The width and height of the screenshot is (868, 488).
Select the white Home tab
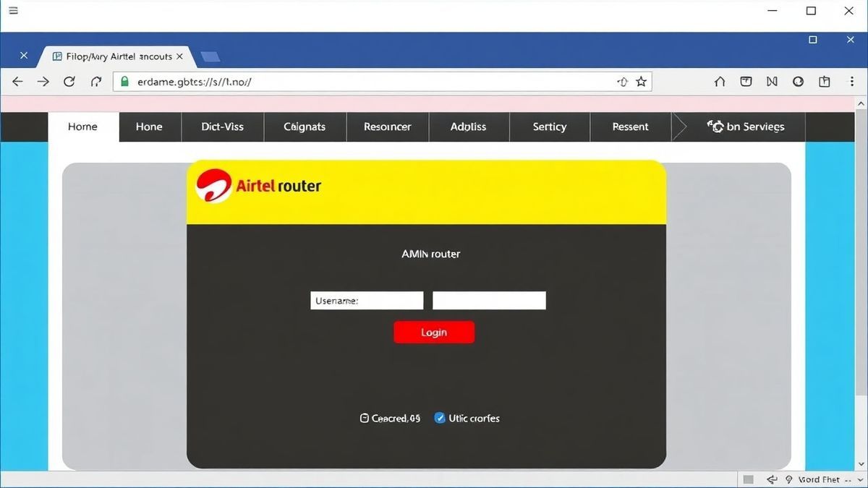click(82, 127)
